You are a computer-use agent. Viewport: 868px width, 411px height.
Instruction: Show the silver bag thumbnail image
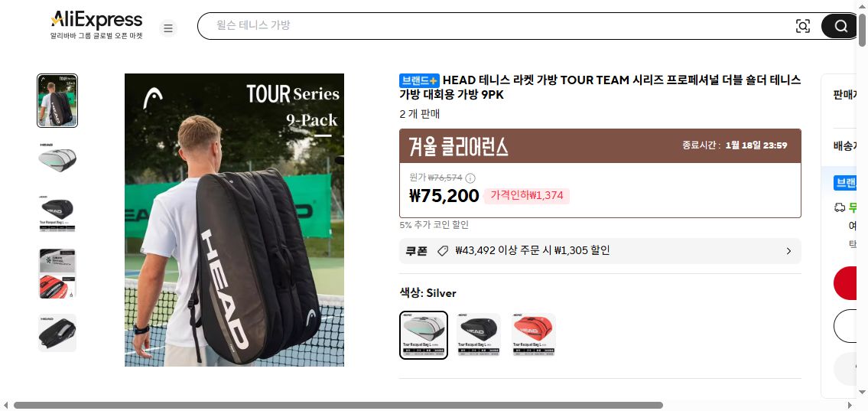point(57,160)
